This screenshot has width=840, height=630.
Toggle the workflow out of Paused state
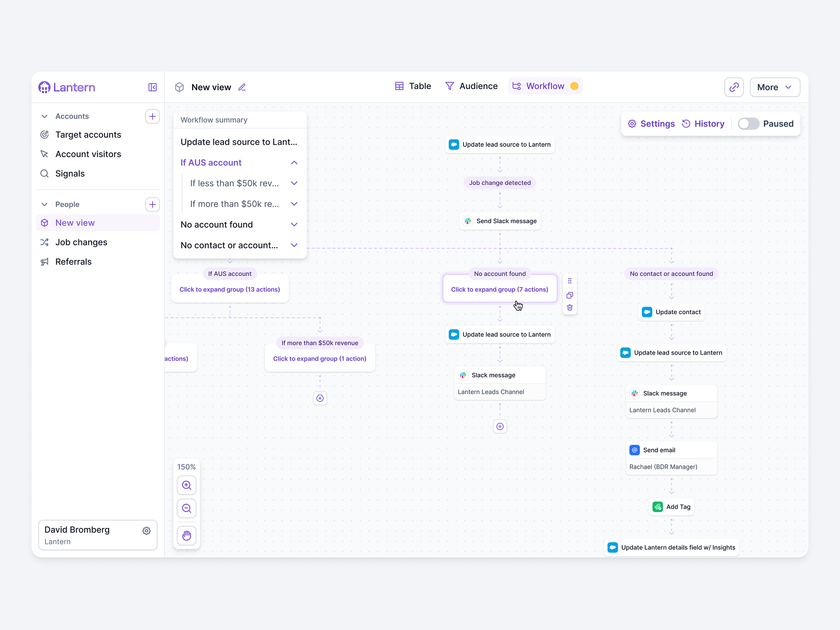(749, 123)
